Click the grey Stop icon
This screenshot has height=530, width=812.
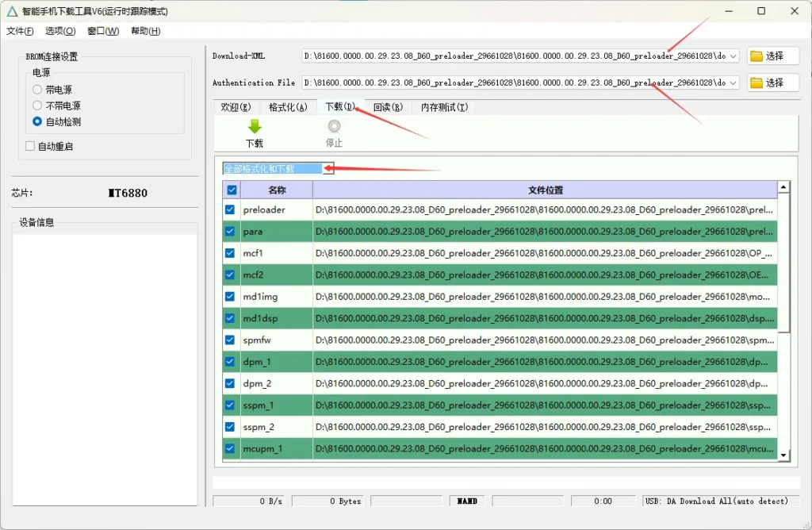334,126
